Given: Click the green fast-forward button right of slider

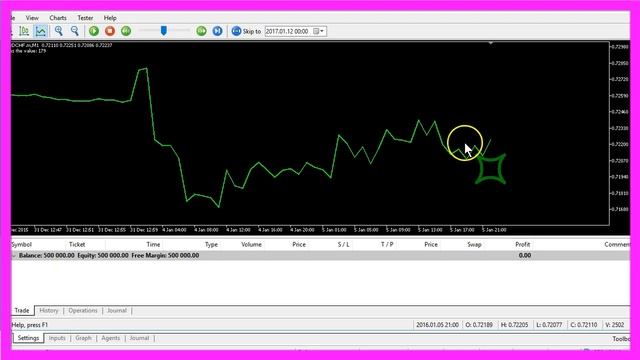Looking at the screenshot, I should point(201,31).
